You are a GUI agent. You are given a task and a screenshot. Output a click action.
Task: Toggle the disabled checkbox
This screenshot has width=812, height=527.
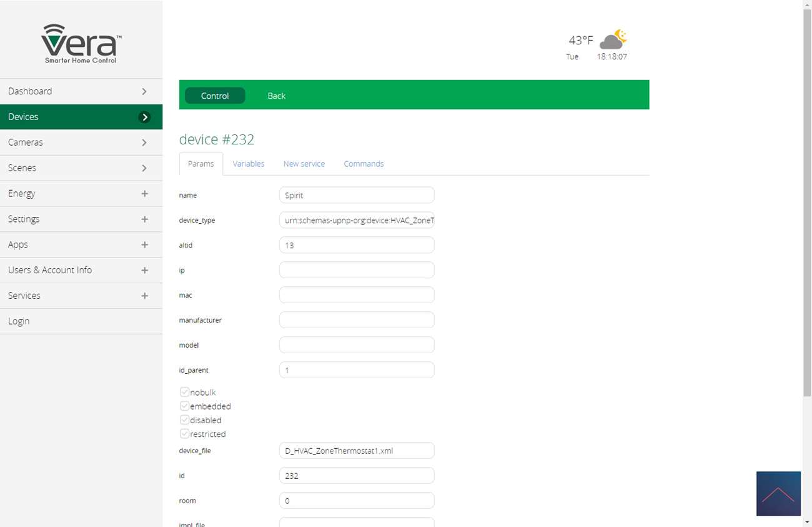(184, 420)
